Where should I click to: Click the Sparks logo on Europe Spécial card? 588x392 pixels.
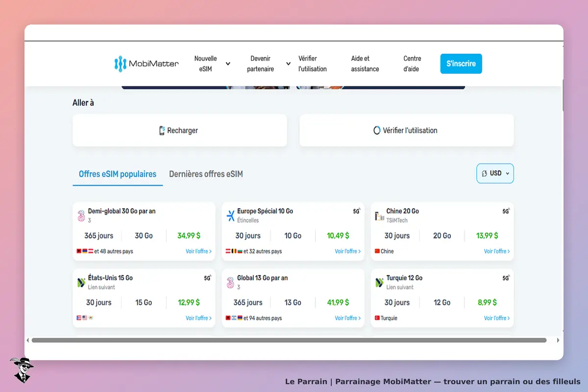tap(230, 216)
